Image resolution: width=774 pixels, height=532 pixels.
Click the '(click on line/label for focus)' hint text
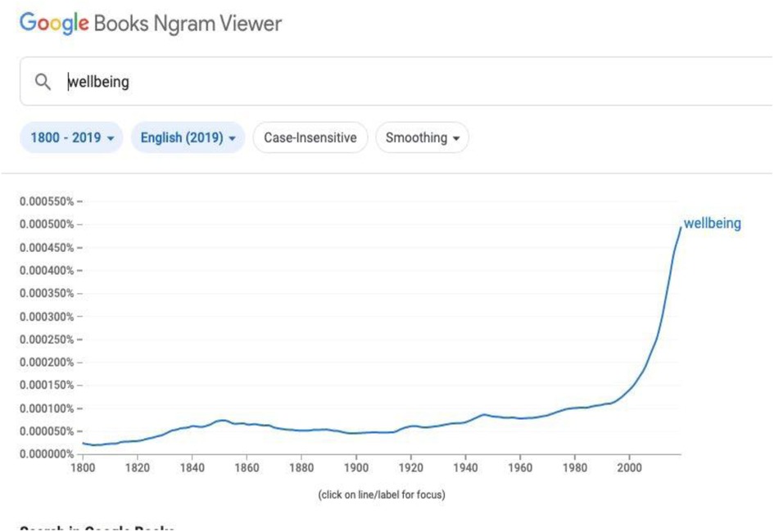(382, 494)
